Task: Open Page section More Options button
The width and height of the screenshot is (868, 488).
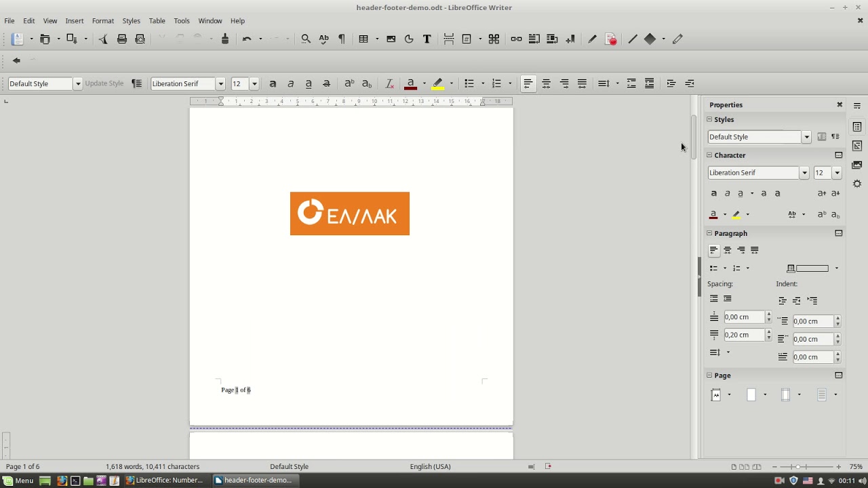Action: [839, 375]
